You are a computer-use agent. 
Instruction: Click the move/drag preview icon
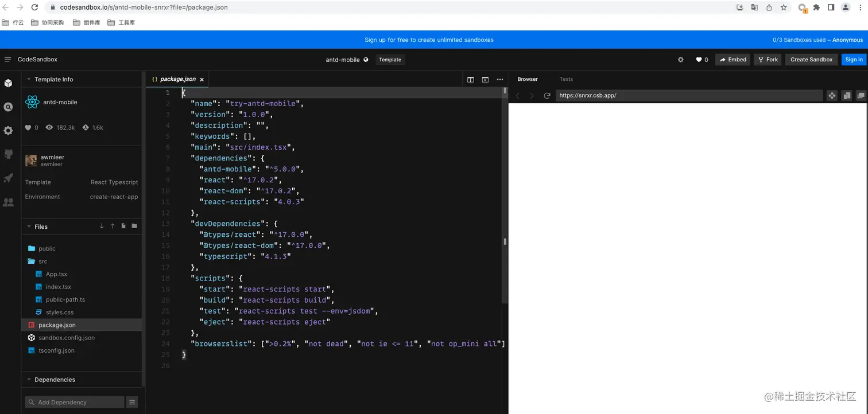click(832, 96)
